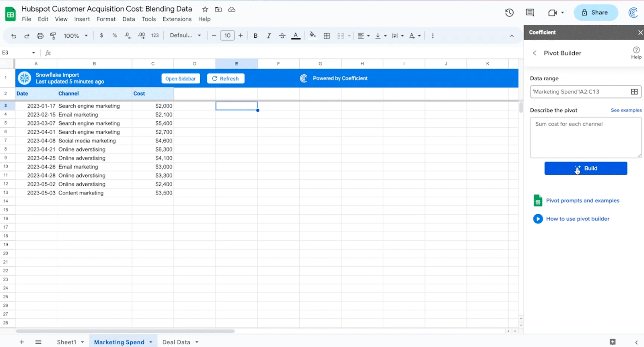Click the Redo arrow in toolbar

click(27, 36)
